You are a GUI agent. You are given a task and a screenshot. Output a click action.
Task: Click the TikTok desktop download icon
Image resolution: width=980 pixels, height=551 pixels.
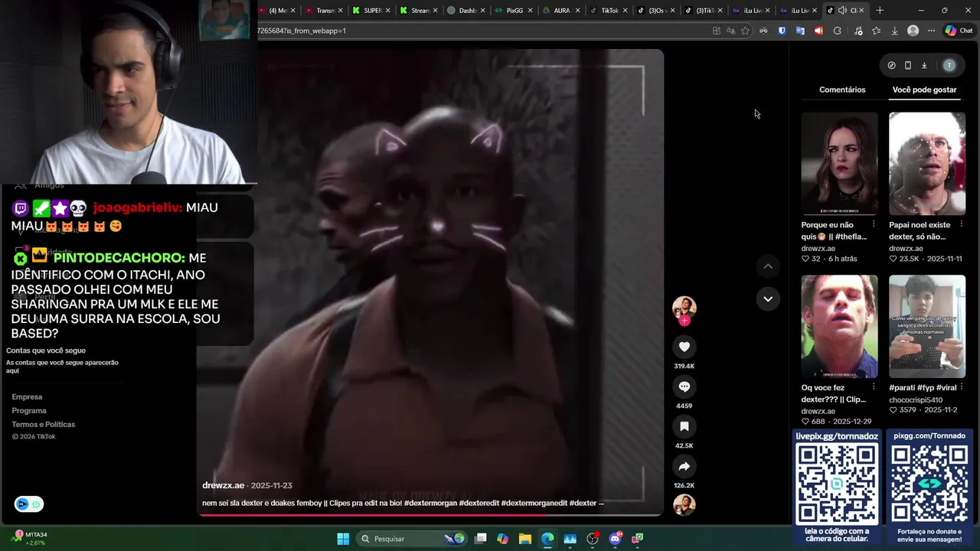coord(924,65)
